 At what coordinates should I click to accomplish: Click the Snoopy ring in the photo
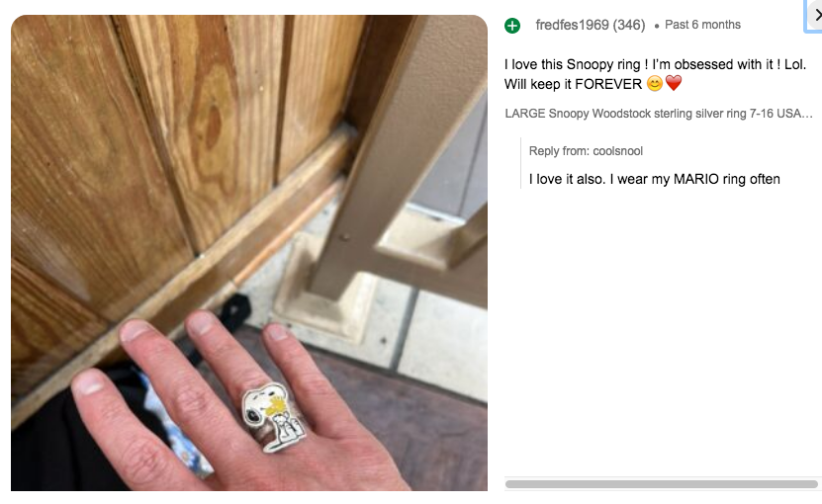(273, 418)
